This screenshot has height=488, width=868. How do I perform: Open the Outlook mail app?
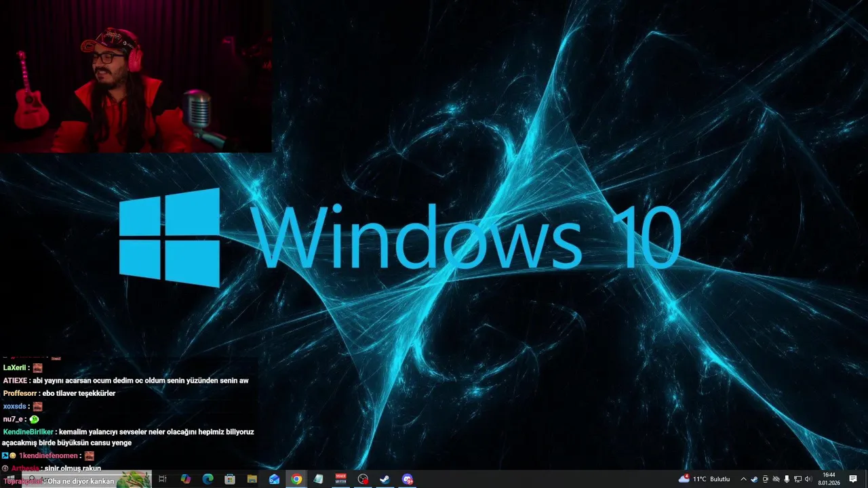tap(274, 479)
